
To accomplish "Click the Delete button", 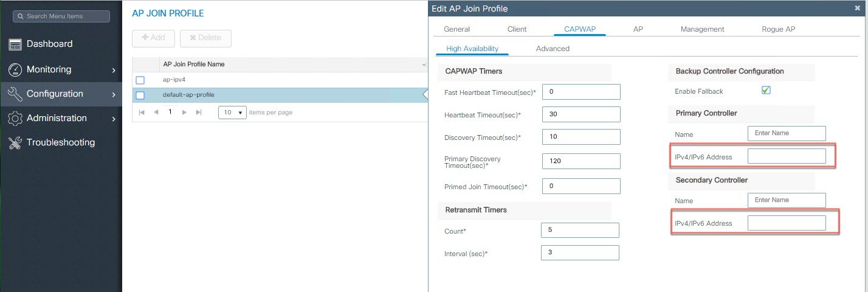I will pos(205,38).
